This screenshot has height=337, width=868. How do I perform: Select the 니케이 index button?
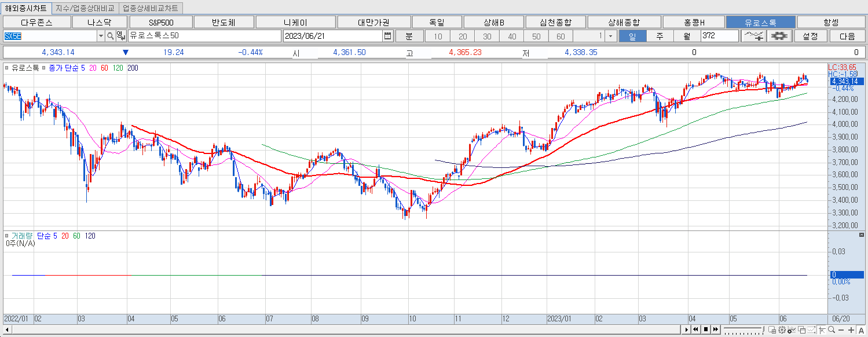(295, 22)
